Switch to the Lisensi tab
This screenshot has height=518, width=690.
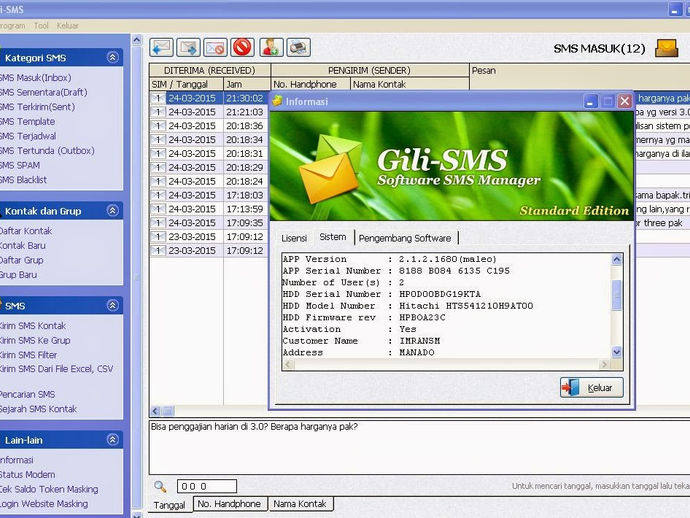point(294,238)
